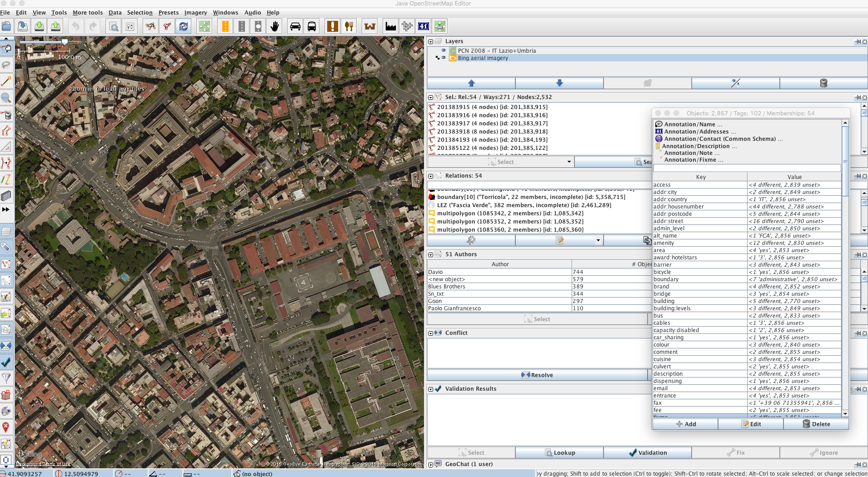Click the download map data icon

[39, 26]
